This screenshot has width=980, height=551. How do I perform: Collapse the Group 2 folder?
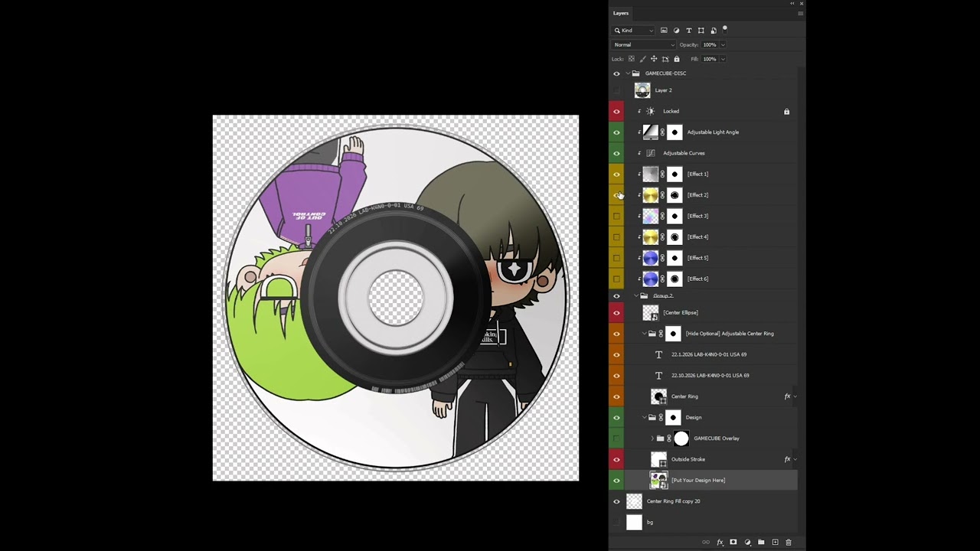635,295
